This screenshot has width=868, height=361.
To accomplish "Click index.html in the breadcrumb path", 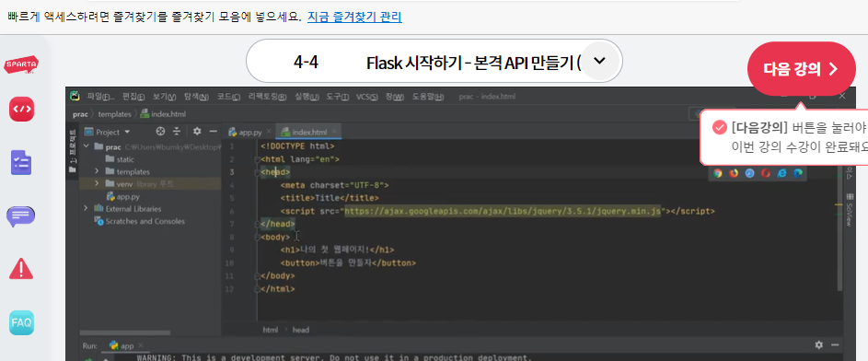I will 163,114.
